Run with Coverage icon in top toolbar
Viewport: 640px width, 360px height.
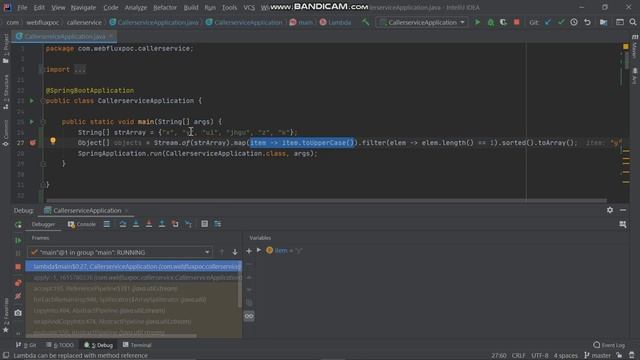(x=504, y=22)
